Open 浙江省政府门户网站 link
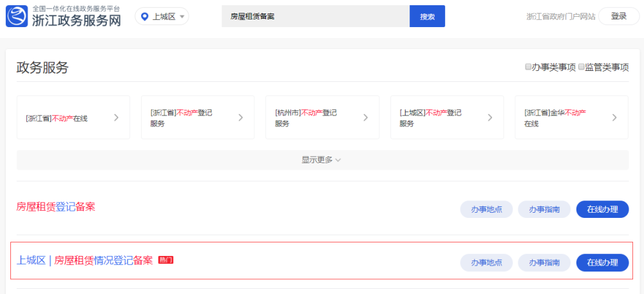Viewport: 644px width, 294px height. pos(561,17)
